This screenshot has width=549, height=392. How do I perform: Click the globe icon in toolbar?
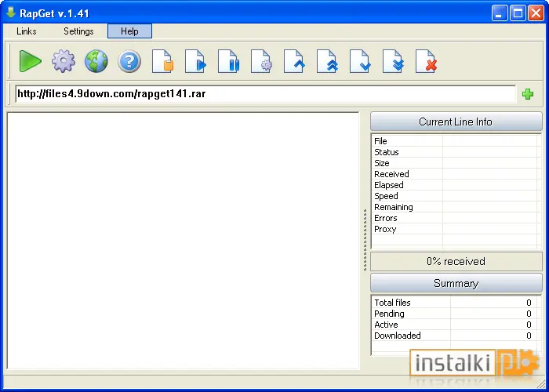96,61
